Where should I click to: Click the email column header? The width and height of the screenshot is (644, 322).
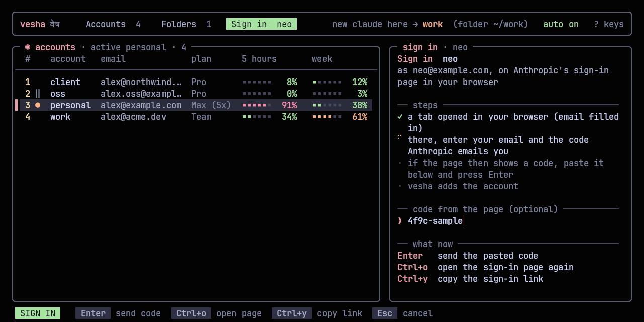[x=113, y=59]
